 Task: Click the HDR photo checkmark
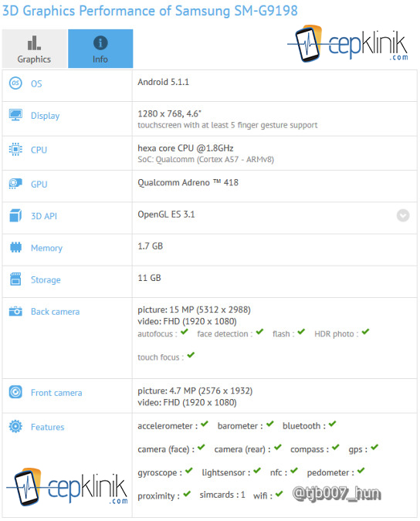365,332
